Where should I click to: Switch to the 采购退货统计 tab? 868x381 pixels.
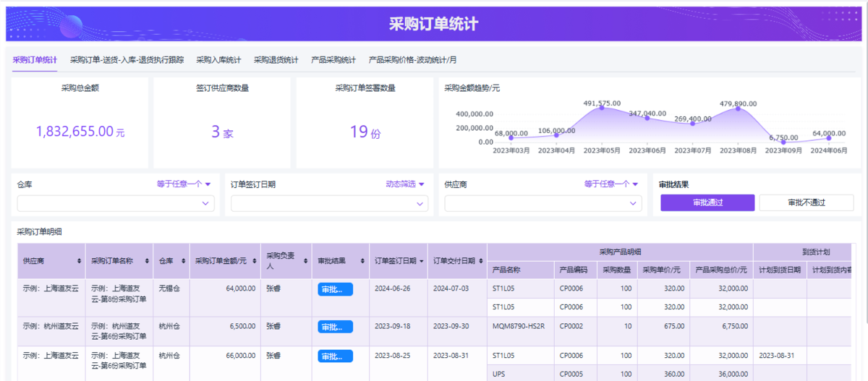(276, 60)
